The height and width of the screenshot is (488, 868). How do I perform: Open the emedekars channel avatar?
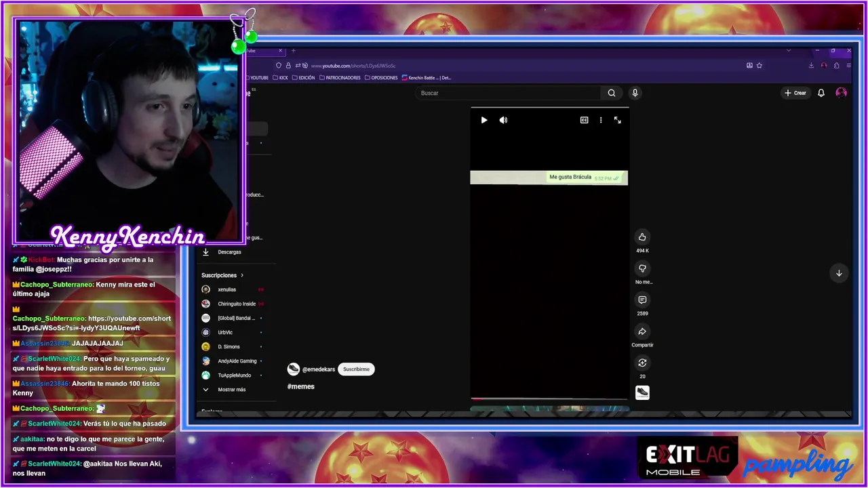294,369
